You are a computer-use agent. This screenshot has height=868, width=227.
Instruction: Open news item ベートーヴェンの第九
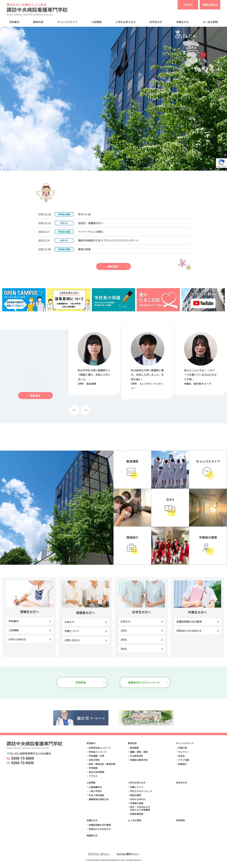click(x=91, y=232)
